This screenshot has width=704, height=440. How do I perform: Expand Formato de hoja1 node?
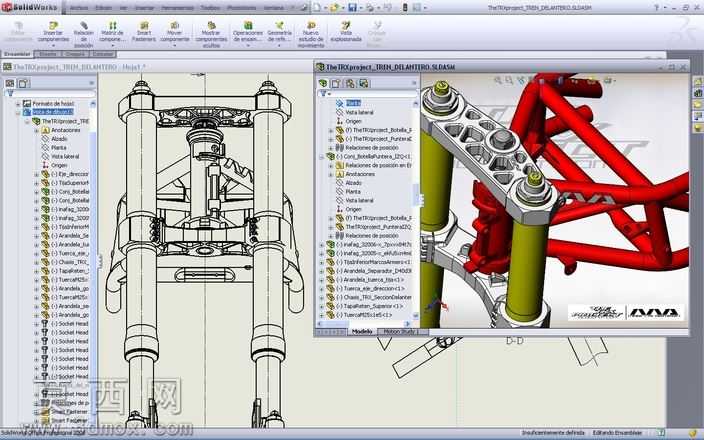coord(18,104)
